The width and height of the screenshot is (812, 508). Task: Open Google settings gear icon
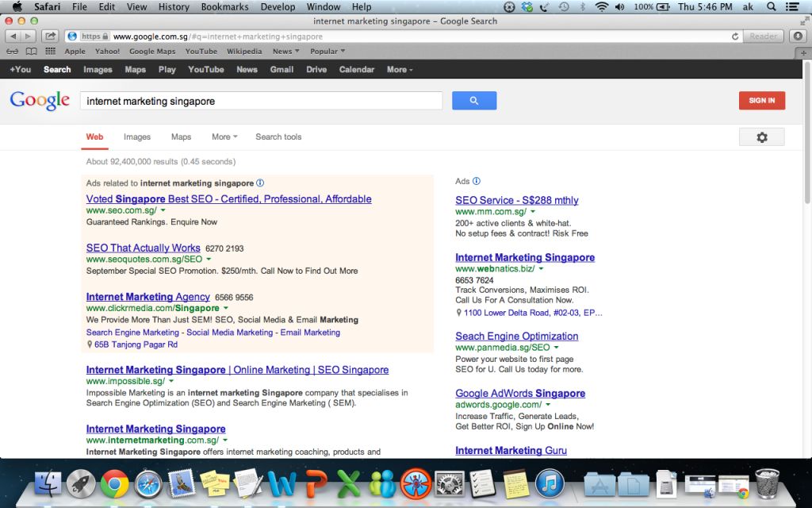coord(762,137)
